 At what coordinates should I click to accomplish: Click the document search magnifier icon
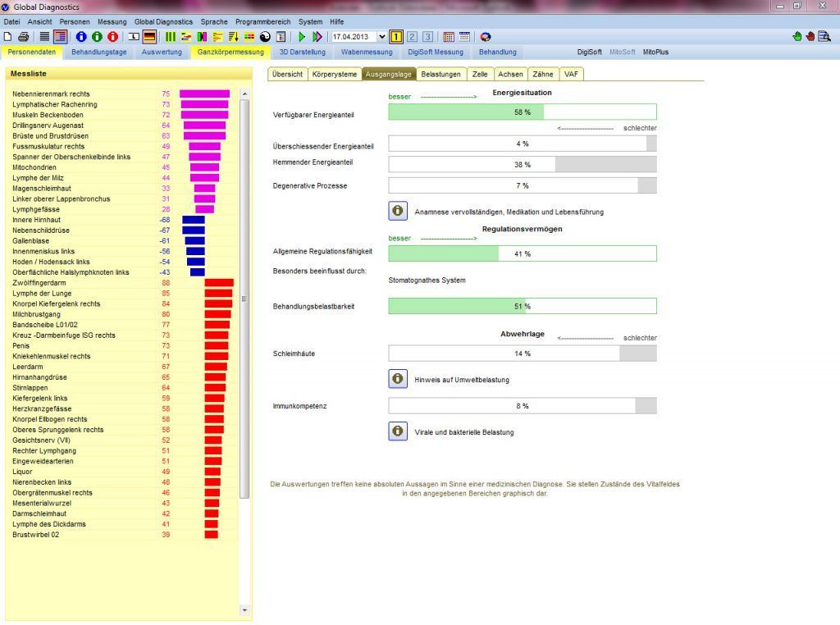[x=824, y=37]
